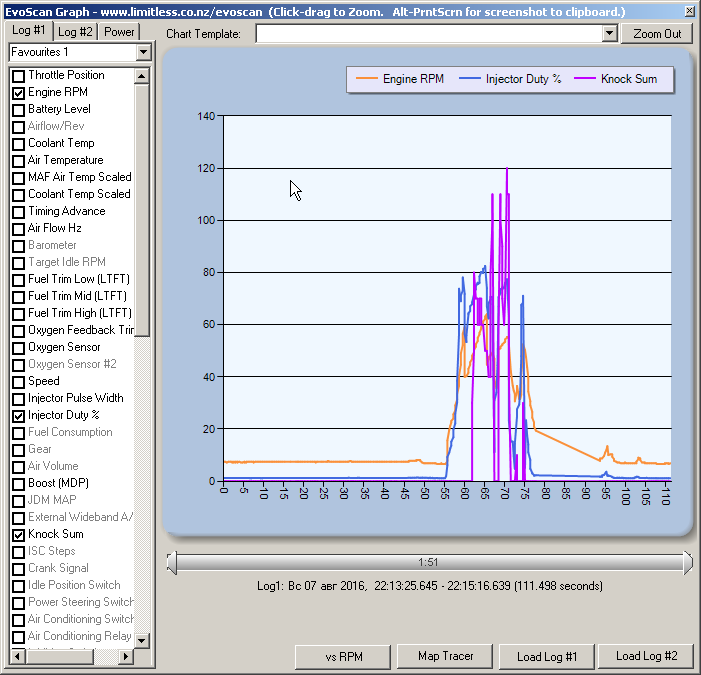
Task: Enable the Throttle Position checkbox
Action: (18, 76)
